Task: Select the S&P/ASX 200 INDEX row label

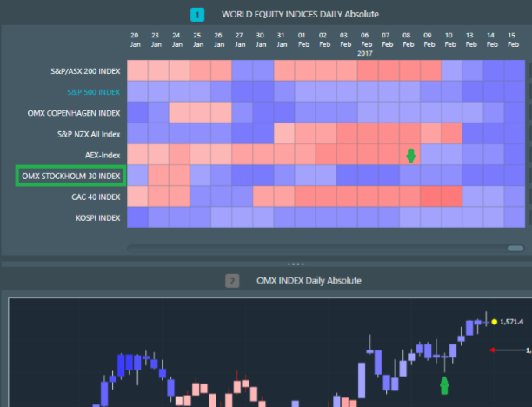Action: pos(85,71)
